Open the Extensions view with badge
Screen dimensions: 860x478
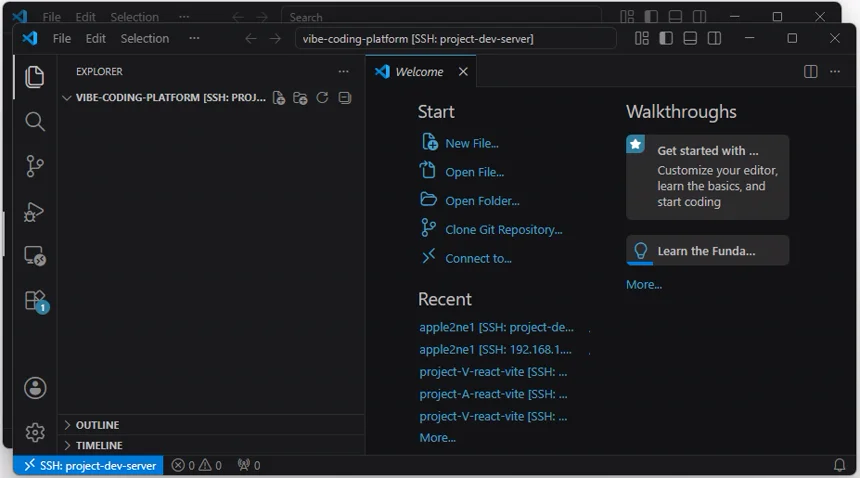point(36,301)
